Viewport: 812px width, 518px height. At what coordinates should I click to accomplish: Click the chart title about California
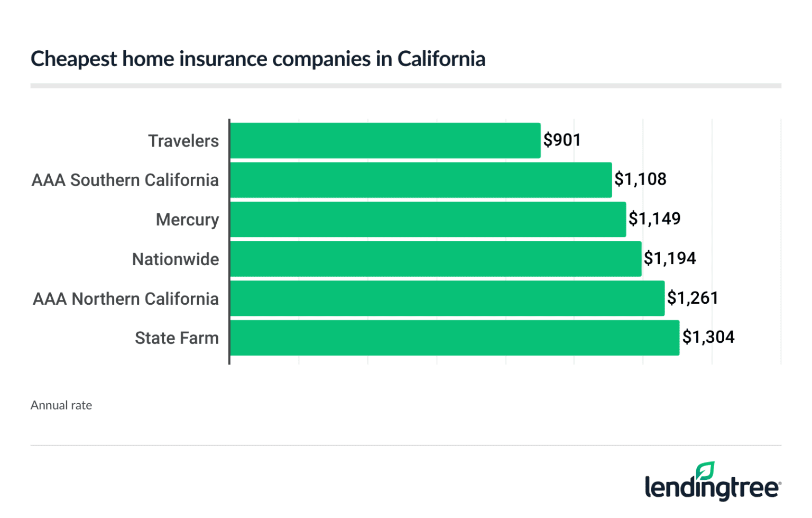[258, 59]
